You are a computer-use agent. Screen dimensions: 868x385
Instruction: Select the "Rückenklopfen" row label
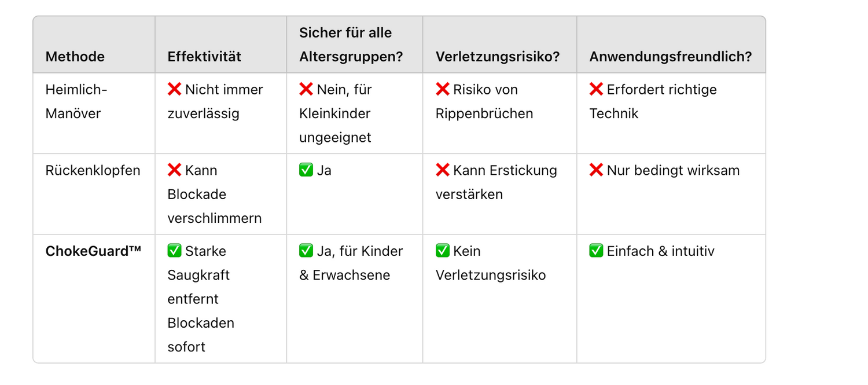point(93,170)
